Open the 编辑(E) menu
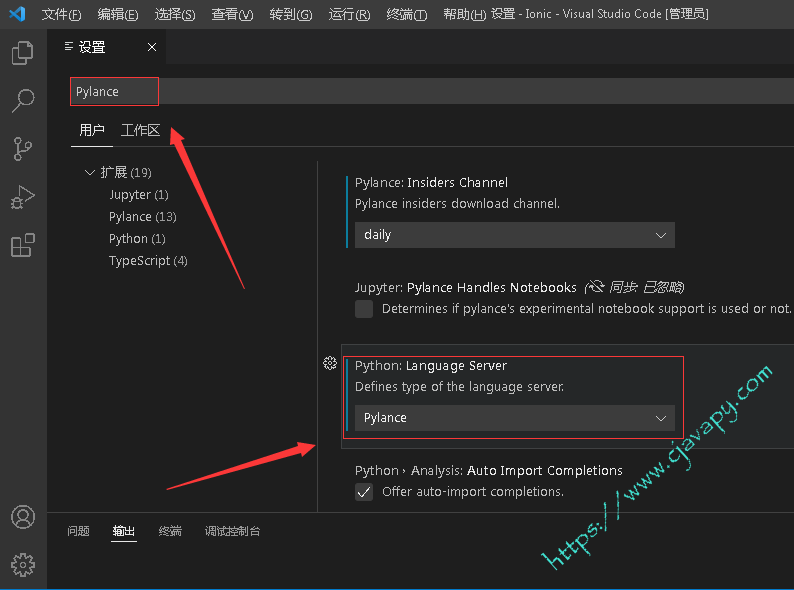 (x=117, y=14)
